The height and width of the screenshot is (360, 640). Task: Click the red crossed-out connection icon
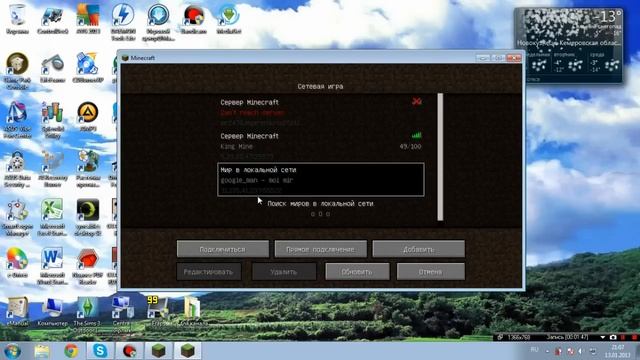coord(416,101)
